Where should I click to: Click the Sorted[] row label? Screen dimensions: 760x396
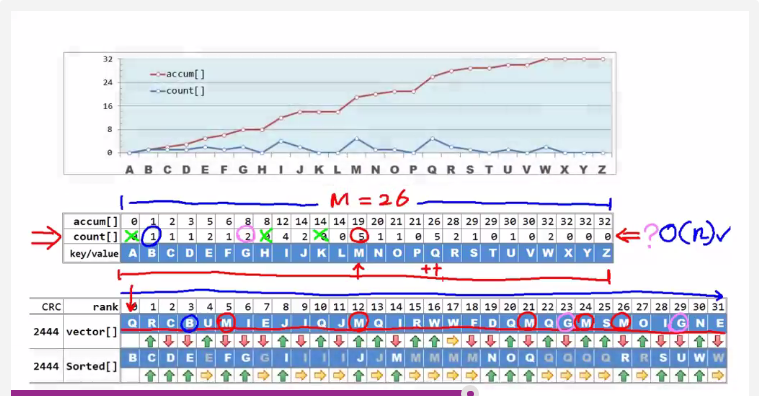pos(92,366)
